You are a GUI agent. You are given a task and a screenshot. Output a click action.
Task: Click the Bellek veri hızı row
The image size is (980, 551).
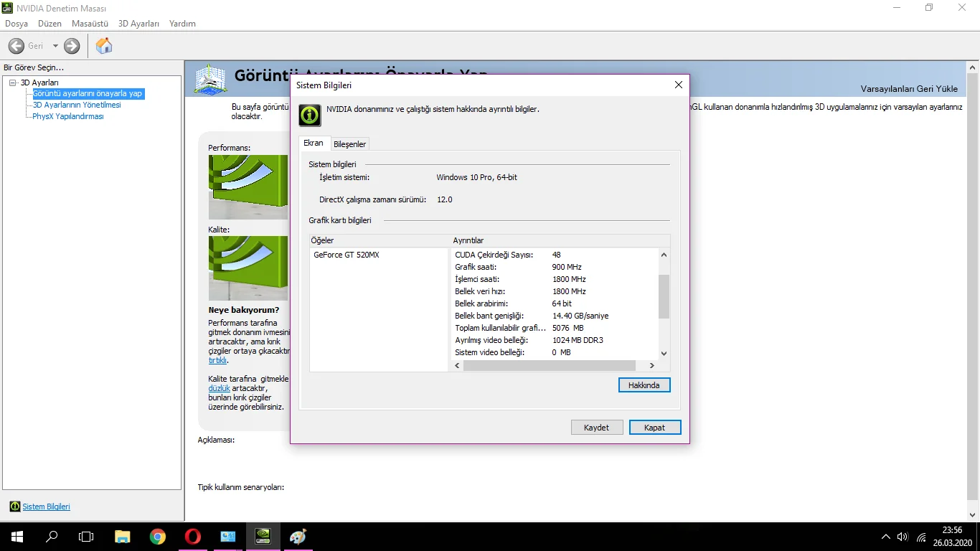click(554, 291)
